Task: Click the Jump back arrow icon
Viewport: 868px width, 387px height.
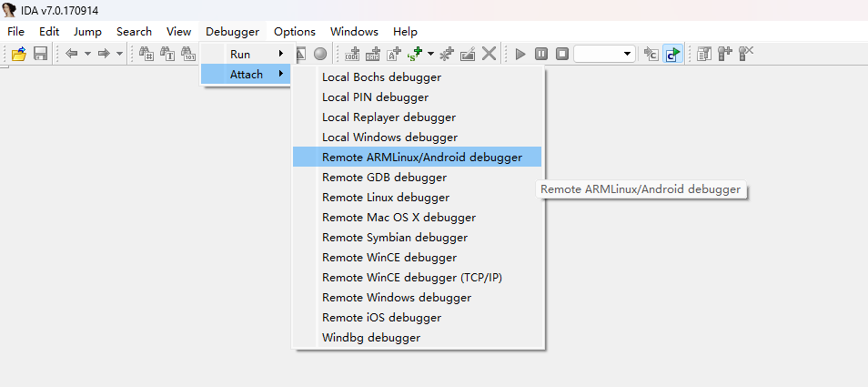Action: click(x=71, y=54)
